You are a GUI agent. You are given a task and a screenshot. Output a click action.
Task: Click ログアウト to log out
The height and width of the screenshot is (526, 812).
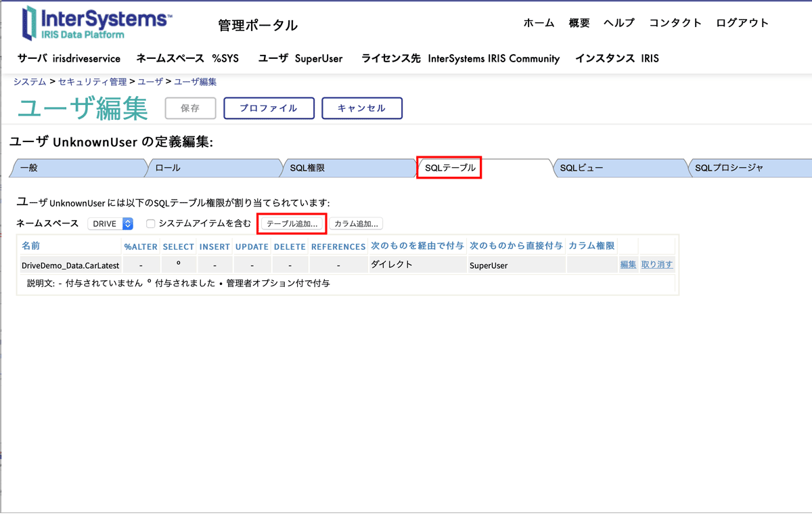click(x=742, y=23)
